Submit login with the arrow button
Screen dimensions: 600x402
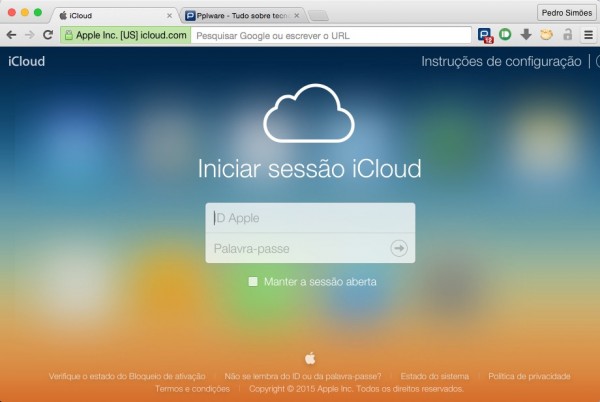pos(399,248)
